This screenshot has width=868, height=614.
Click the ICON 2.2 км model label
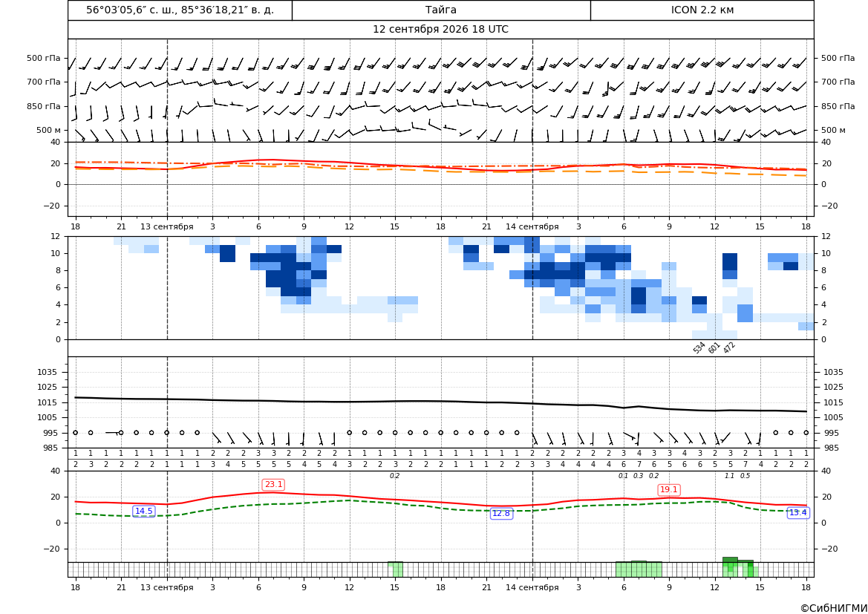click(x=702, y=10)
